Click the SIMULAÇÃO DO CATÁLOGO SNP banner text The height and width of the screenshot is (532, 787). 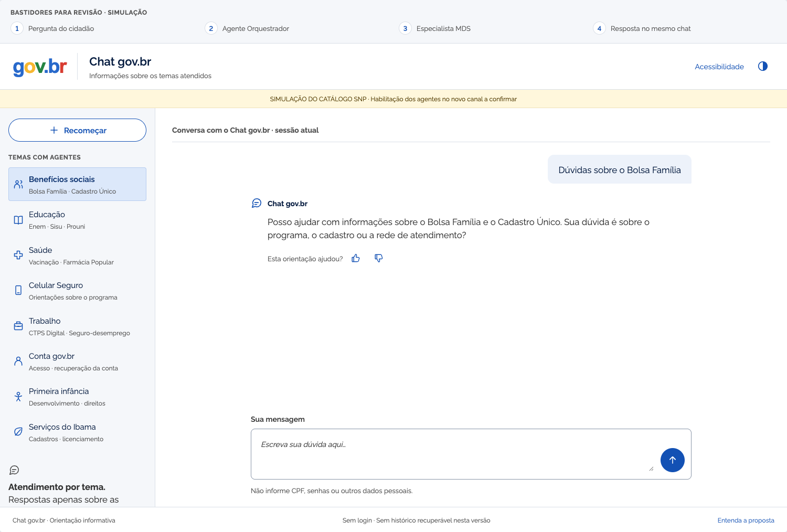393,99
